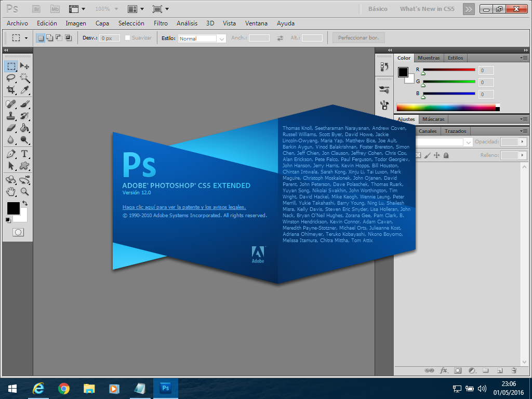The height and width of the screenshot is (399, 532).
Task: Open the tool preset picker arrow
Action: click(26, 38)
